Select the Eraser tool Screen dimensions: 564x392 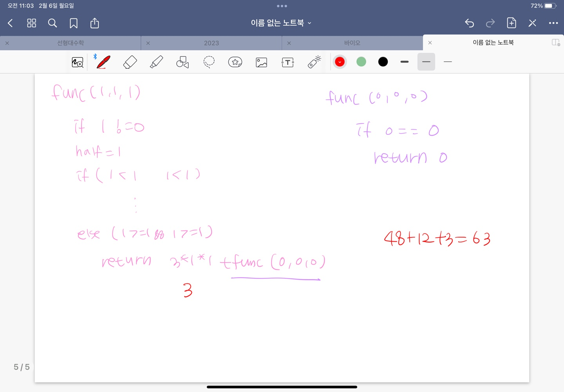[130, 62]
